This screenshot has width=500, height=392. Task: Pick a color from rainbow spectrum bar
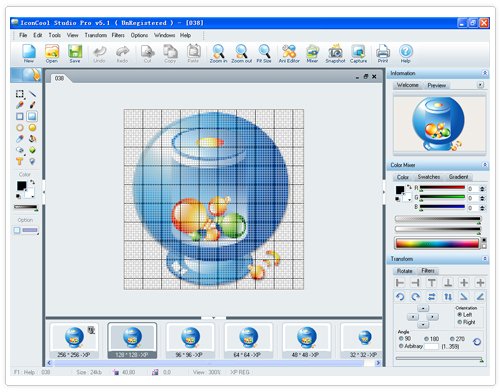pos(437,243)
